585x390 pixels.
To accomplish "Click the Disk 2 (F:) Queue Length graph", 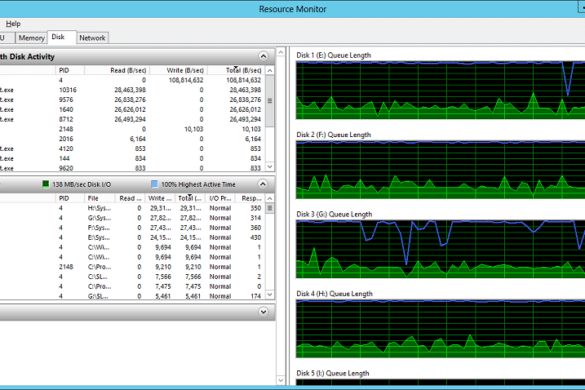I will click(440, 170).
